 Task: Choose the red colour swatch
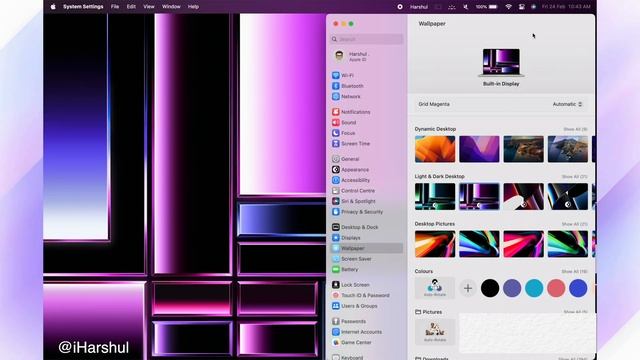coord(556,288)
